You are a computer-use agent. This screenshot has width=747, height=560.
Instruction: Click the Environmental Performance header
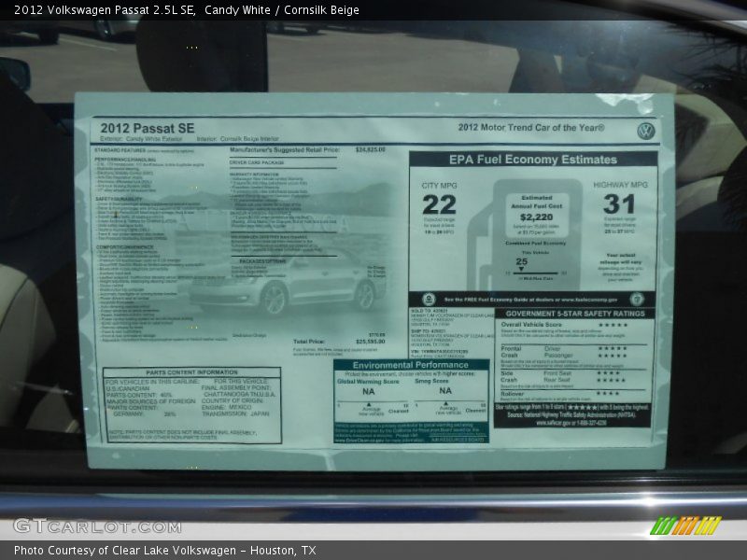click(409, 366)
